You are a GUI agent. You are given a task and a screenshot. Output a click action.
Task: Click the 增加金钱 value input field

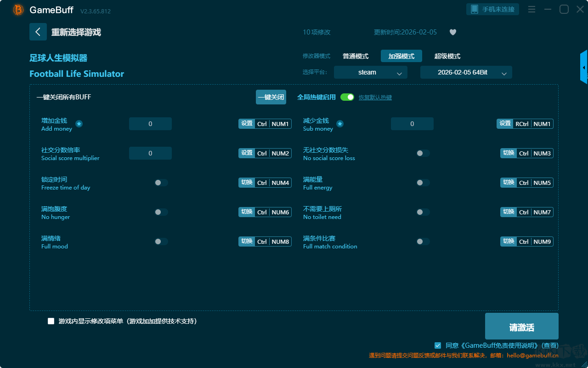[x=150, y=124]
